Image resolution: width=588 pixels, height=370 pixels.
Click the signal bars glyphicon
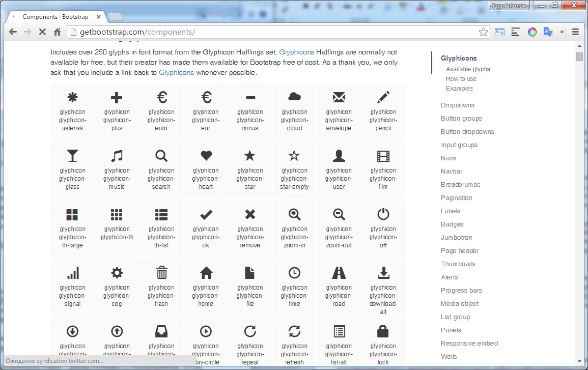[72, 273]
